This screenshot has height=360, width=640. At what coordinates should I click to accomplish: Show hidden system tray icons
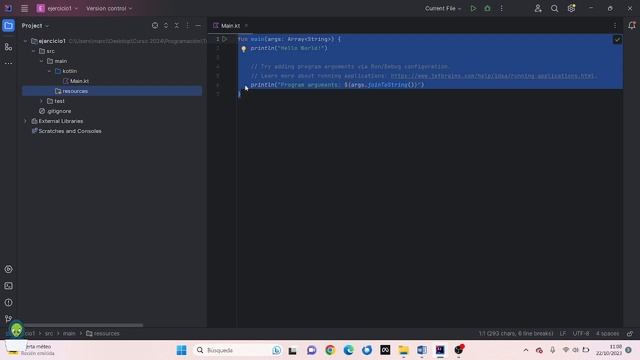tap(526, 350)
